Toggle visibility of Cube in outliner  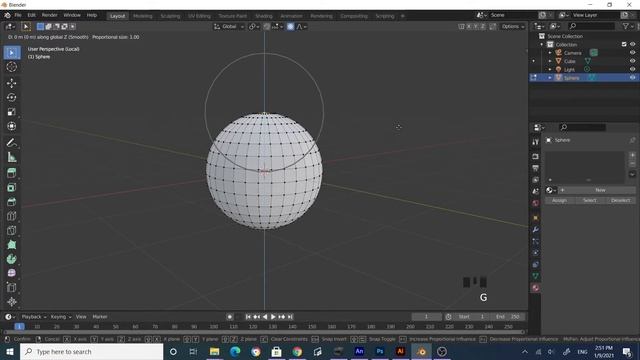point(632,61)
